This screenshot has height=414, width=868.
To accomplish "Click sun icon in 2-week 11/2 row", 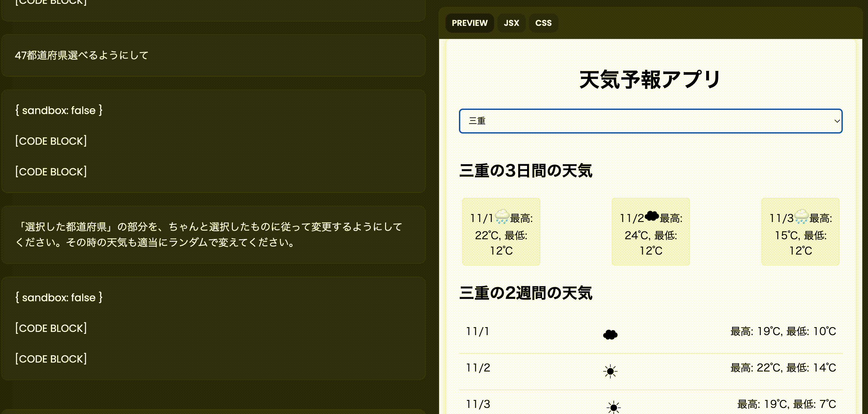I will tap(610, 371).
